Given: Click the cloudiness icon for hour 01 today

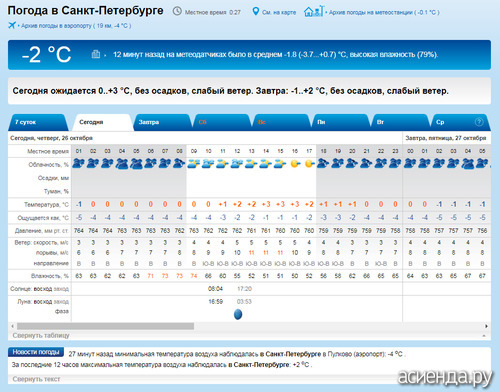Looking at the screenshot, I should [79, 164].
